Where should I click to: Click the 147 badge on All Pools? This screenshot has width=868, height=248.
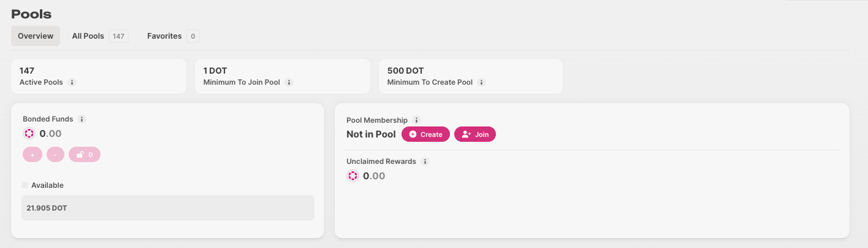coord(118,36)
